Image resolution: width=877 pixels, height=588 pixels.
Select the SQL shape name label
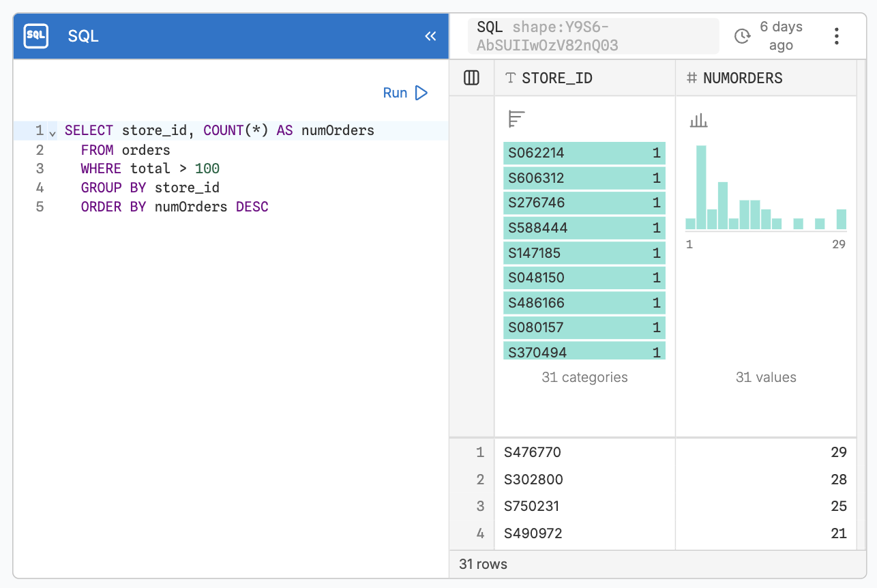[593, 36]
